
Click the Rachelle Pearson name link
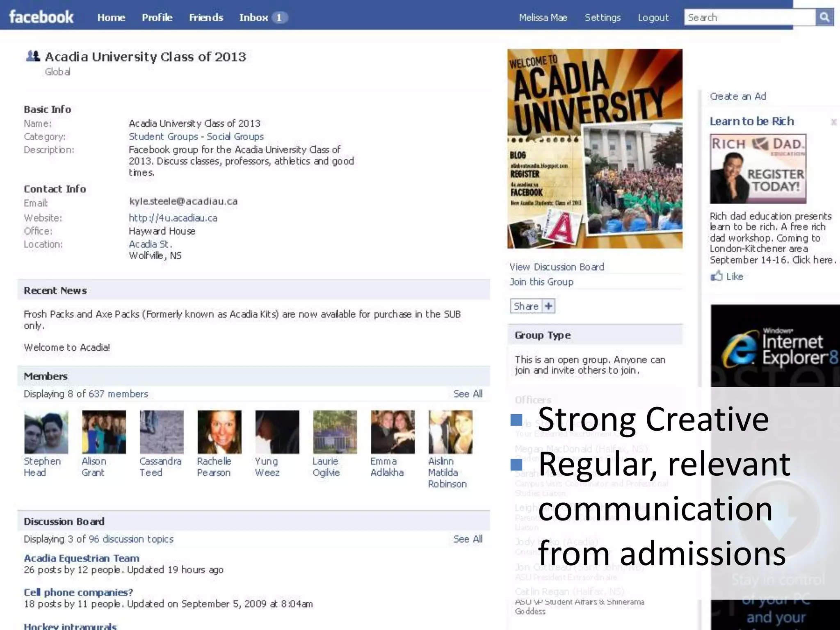pyautogui.click(x=214, y=467)
